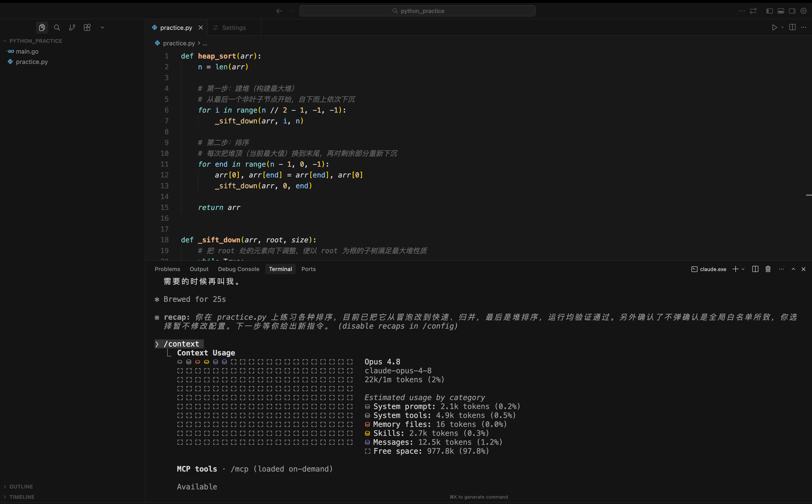Create a new terminal with plus icon
The image size is (812, 504).
tap(735, 269)
